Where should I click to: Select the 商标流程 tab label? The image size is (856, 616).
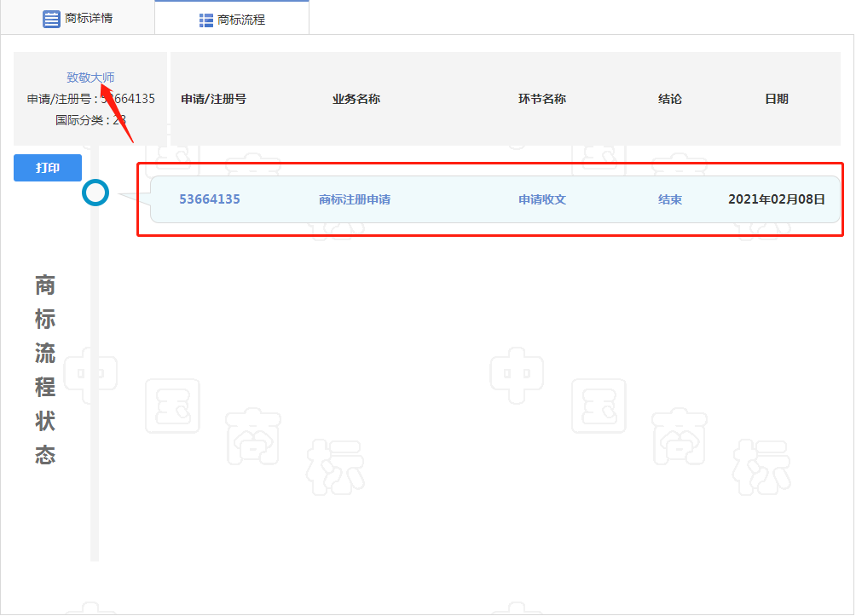[x=241, y=20]
